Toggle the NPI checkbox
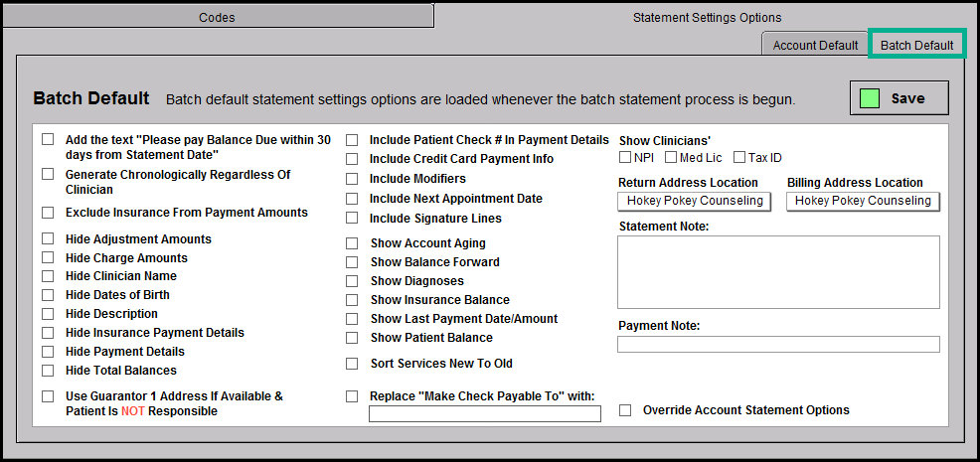Viewport: 980px width, 462px height. [x=625, y=157]
